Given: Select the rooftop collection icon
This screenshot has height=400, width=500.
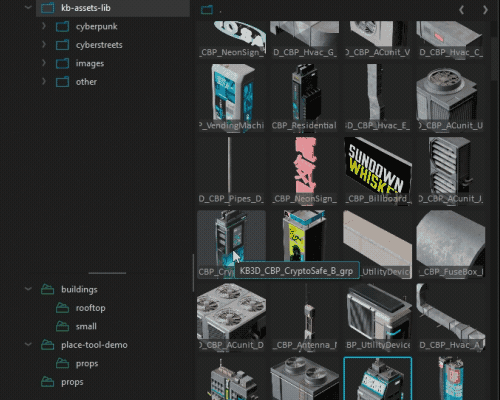Looking at the screenshot, I should coord(62,308).
